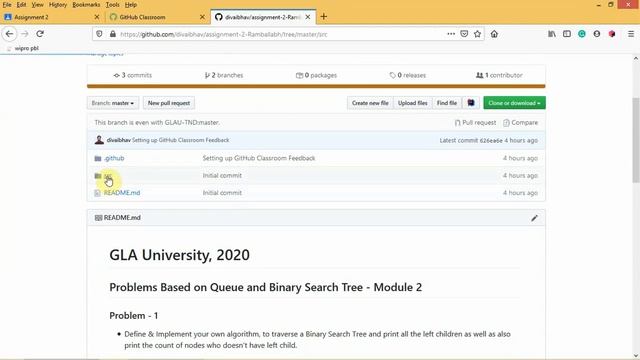The height and width of the screenshot is (360, 640).
Task: Reload the page with the refresh icon
Action: coord(40,34)
